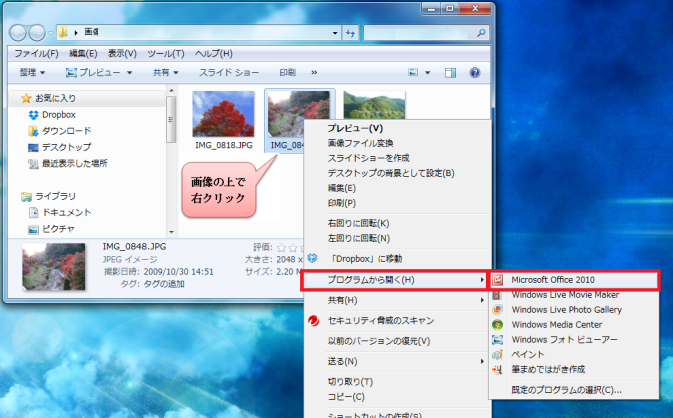This screenshot has width=673, height=418.
Task: Click Microsoft Office 2010 icon in submenu
Action: (x=497, y=280)
